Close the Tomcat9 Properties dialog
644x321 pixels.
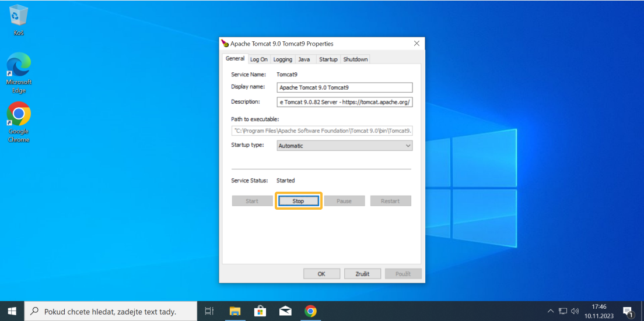(416, 44)
